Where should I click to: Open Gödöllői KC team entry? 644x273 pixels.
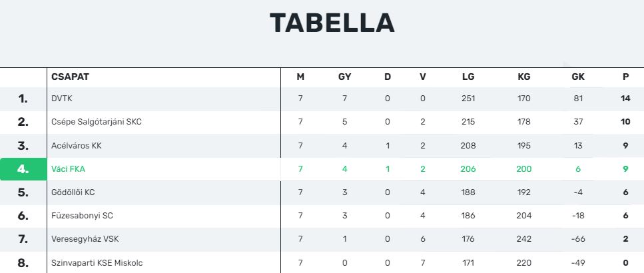pyautogui.click(x=73, y=192)
